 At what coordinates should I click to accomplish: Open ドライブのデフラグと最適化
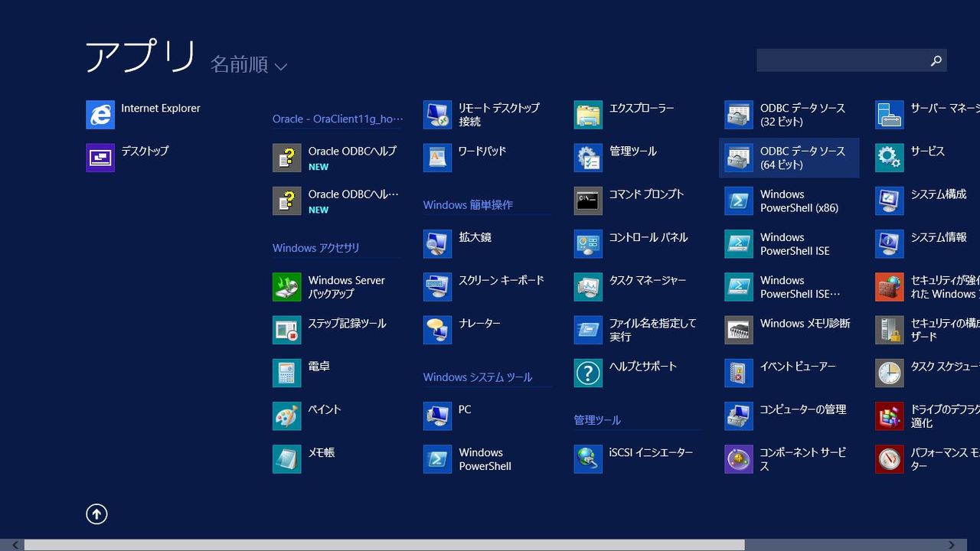[927, 416]
